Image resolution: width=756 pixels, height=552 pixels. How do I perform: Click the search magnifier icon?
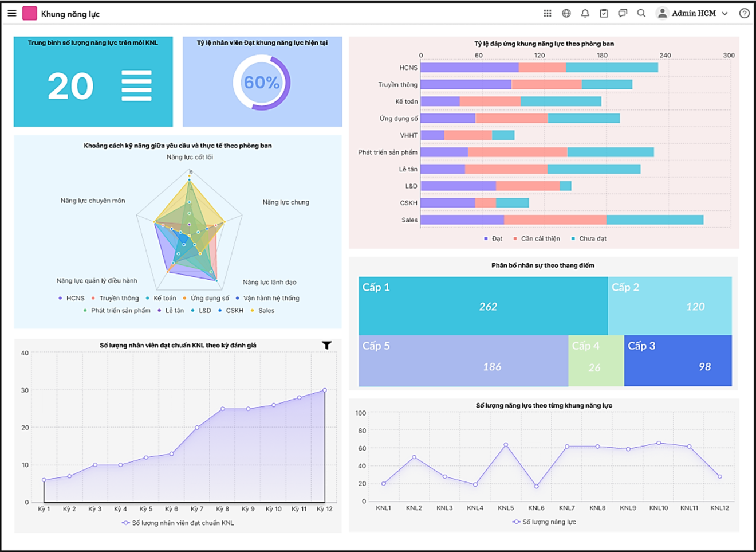click(x=641, y=13)
